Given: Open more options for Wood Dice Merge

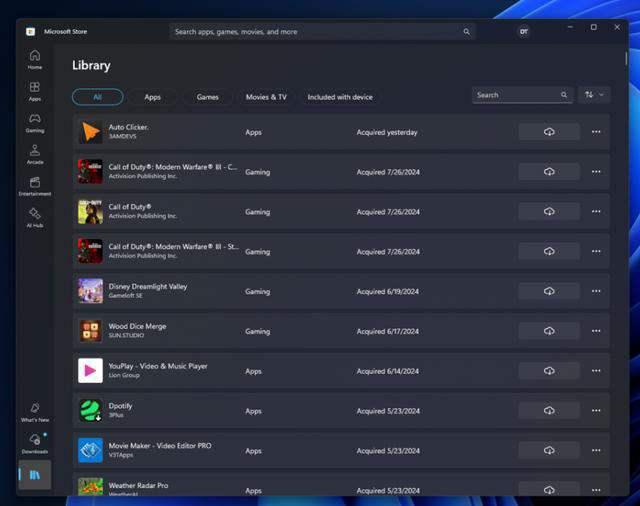Looking at the screenshot, I should click(596, 331).
